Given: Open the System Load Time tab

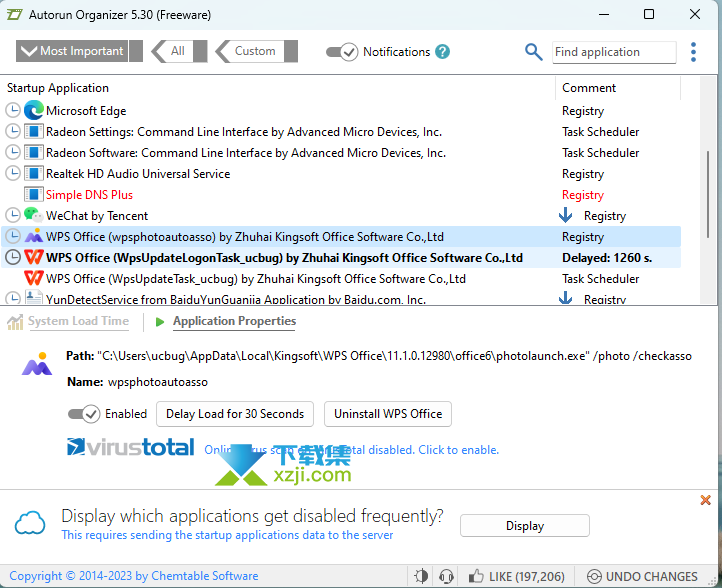Looking at the screenshot, I should [x=78, y=321].
